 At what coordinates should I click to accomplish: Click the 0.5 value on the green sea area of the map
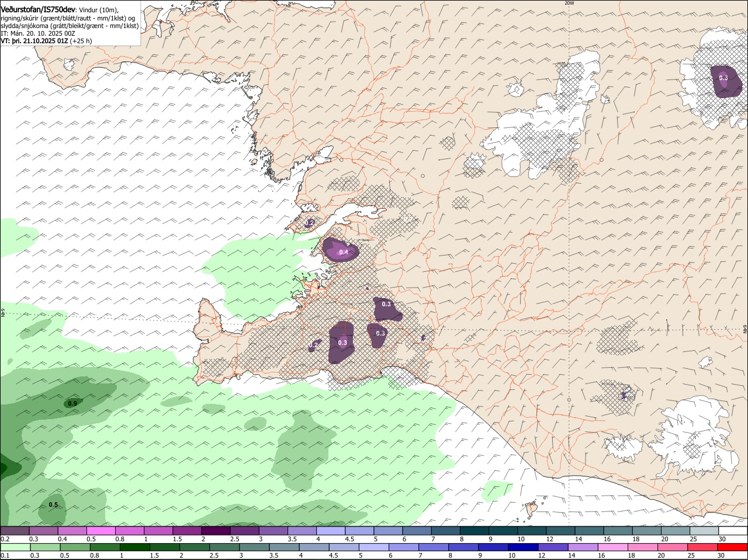pyautogui.click(x=53, y=504)
